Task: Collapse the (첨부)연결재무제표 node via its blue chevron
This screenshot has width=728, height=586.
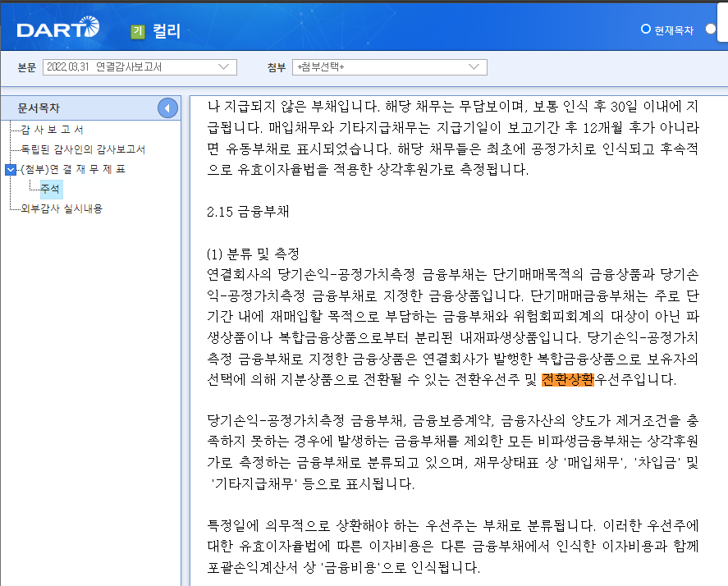Action: point(10,170)
